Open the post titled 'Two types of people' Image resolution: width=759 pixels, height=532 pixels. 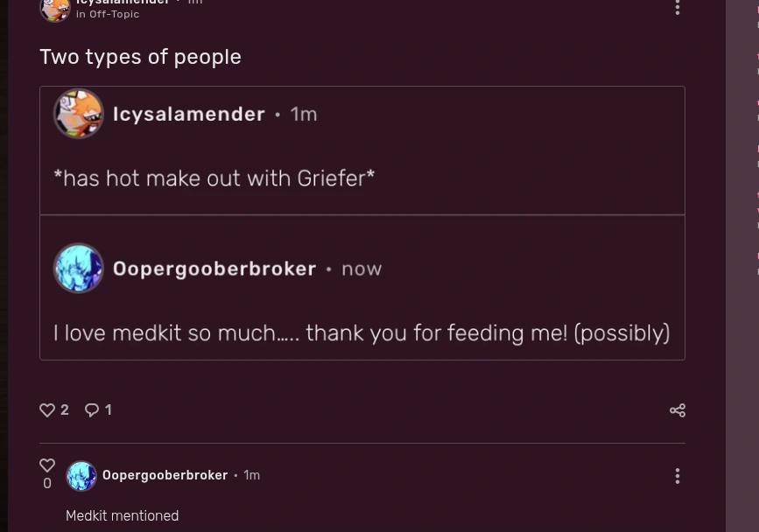(x=140, y=57)
